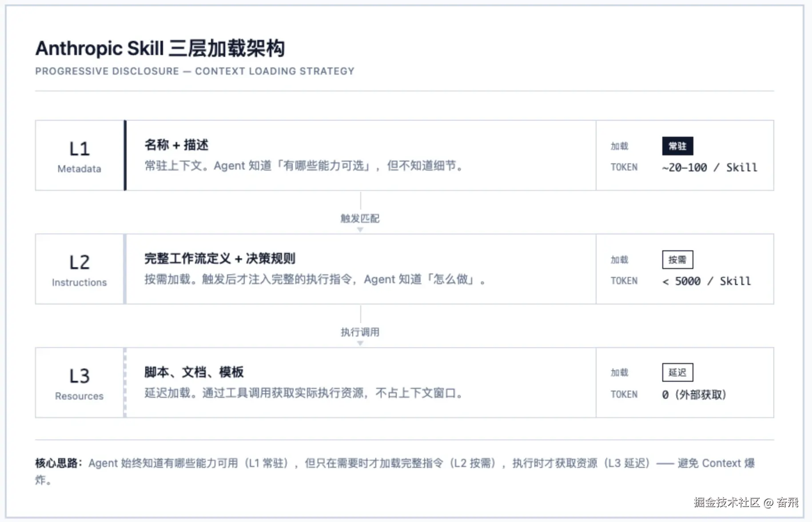Click the outlined "延迟" badge
812x522 pixels.
(x=677, y=372)
